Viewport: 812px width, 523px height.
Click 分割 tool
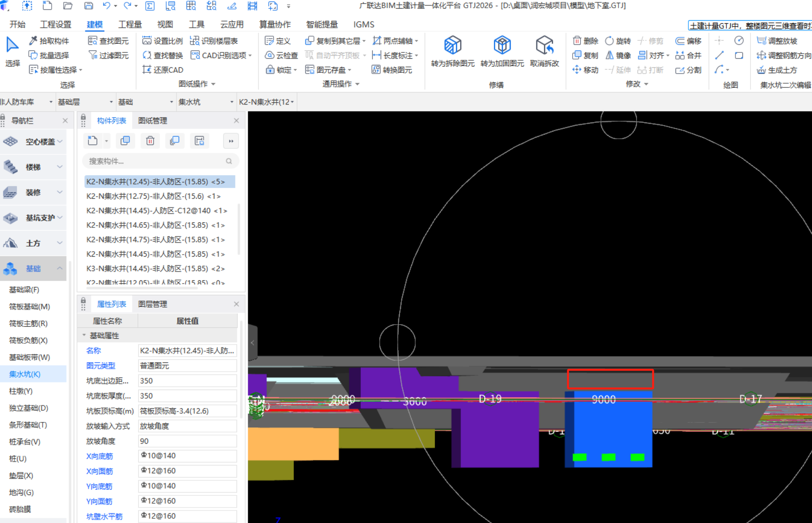688,70
